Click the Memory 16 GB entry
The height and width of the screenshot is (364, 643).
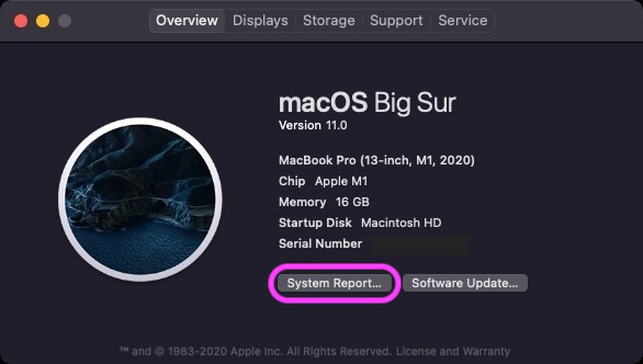(324, 202)
